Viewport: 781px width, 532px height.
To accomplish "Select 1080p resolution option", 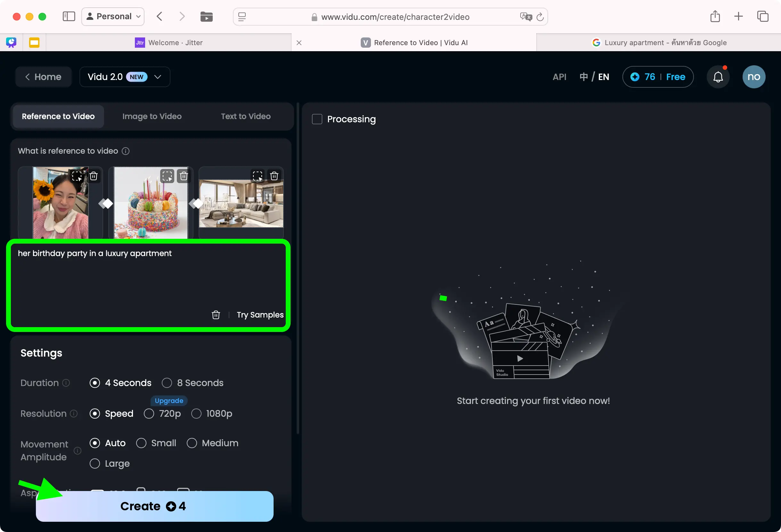I will point(196,414).
